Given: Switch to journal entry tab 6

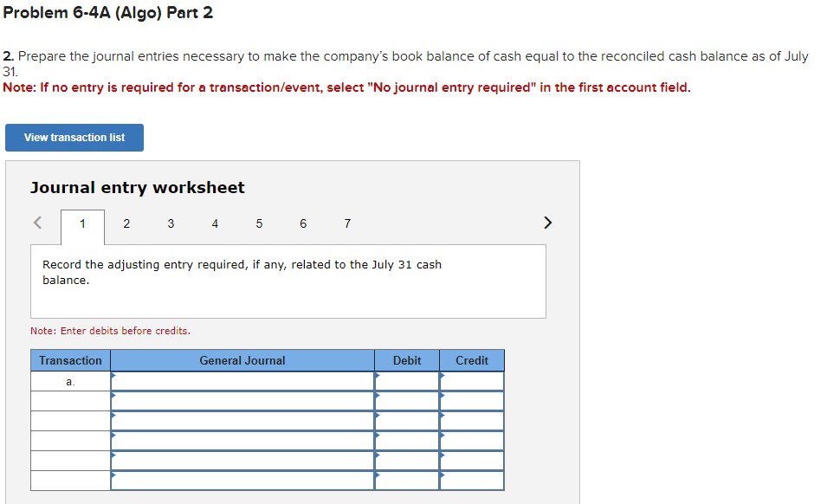Looking at the screenshot, I should (x=302, y=223).
